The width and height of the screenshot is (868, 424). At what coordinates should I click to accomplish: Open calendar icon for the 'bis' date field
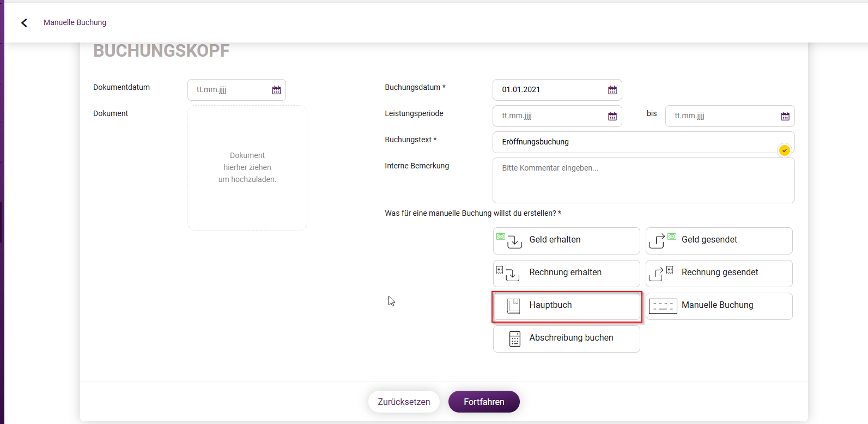[785, 116]
